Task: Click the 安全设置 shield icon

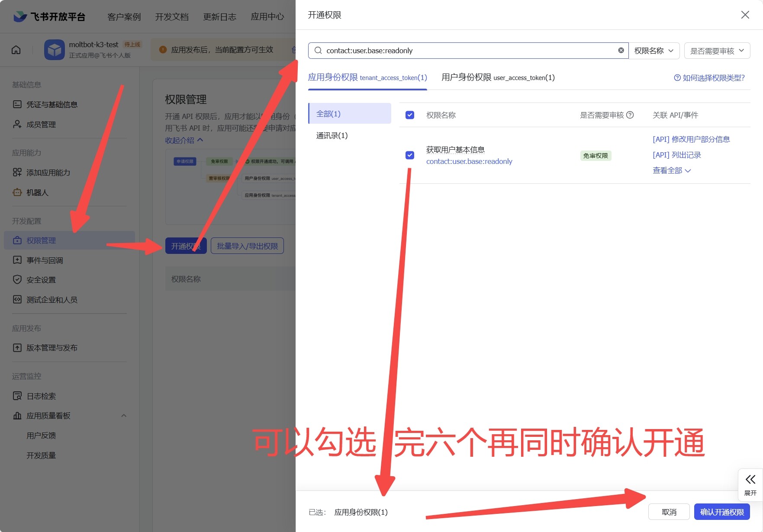Action: [x=17, y=280]
